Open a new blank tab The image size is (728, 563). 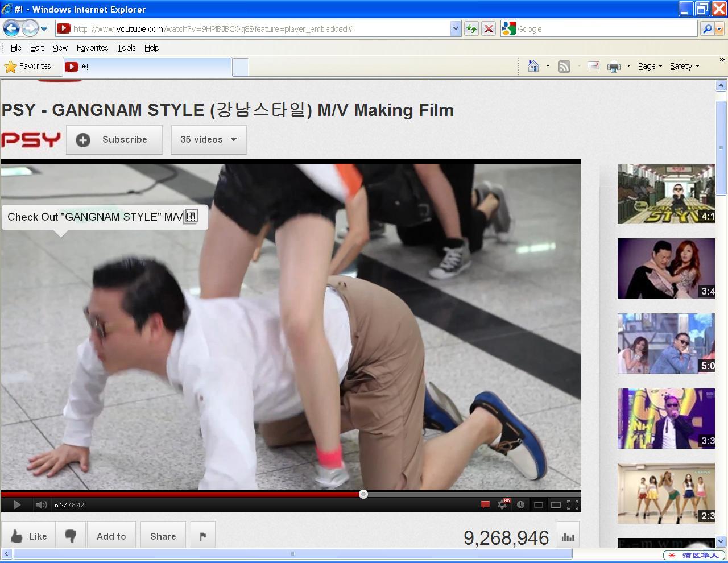[x=241, y=67]
